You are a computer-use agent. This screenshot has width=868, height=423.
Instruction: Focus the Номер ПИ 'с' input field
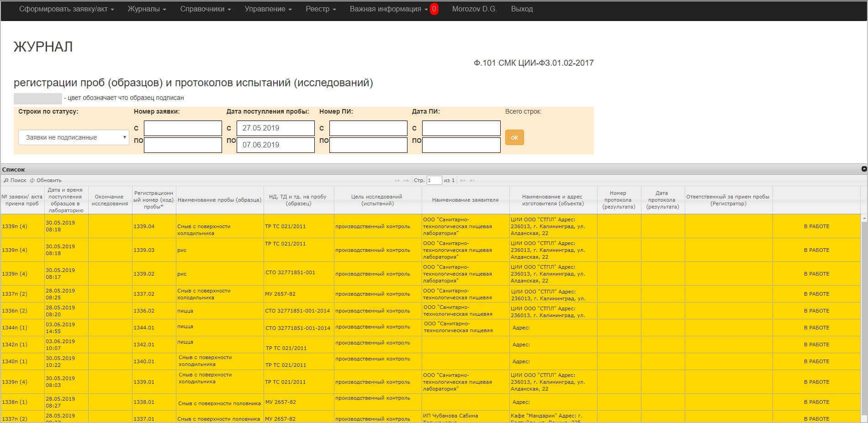coord(368,128)
